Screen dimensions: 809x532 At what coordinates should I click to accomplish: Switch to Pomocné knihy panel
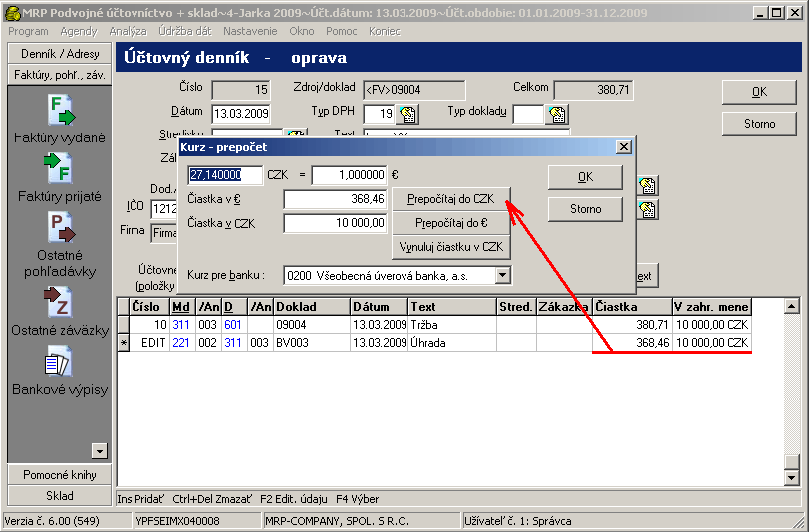click(60, 475)
